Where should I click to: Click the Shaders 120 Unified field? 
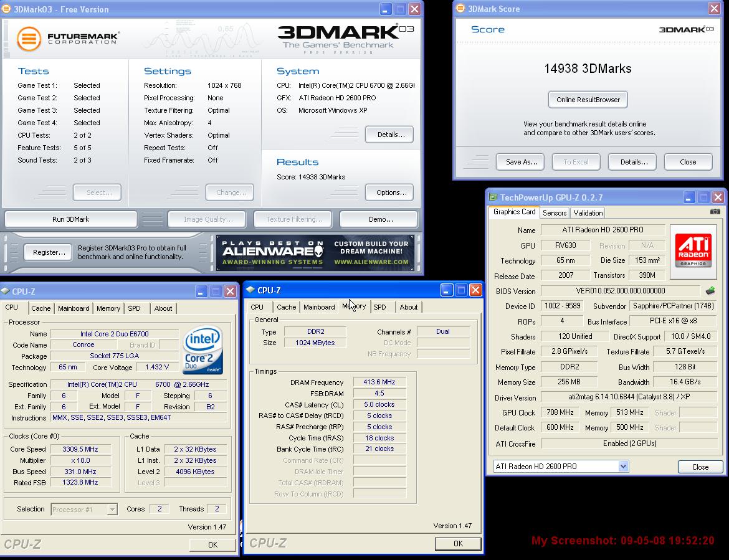tap(575, 336)
